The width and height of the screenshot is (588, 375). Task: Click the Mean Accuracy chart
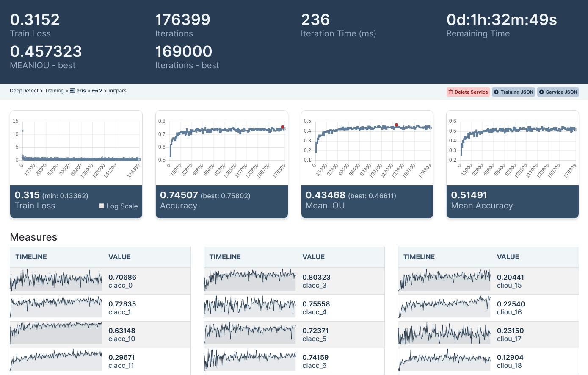[x=513, y=148]
